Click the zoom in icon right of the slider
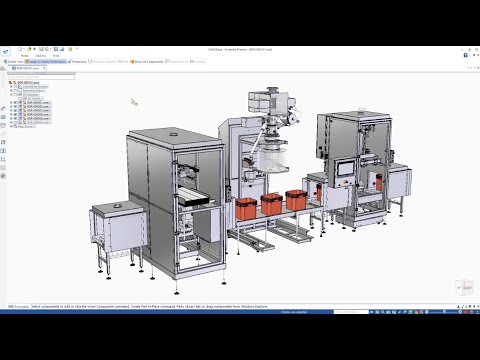 (460, 312)
